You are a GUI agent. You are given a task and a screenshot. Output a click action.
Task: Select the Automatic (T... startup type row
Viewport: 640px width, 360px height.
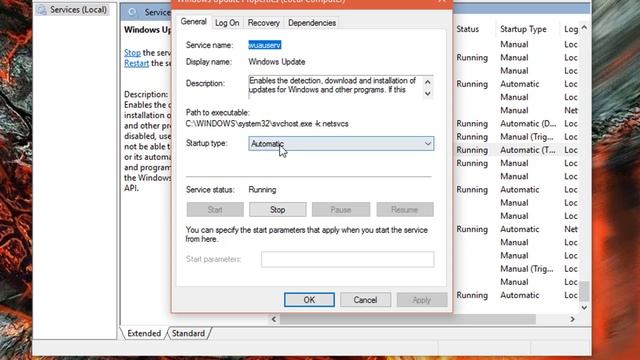528,150
